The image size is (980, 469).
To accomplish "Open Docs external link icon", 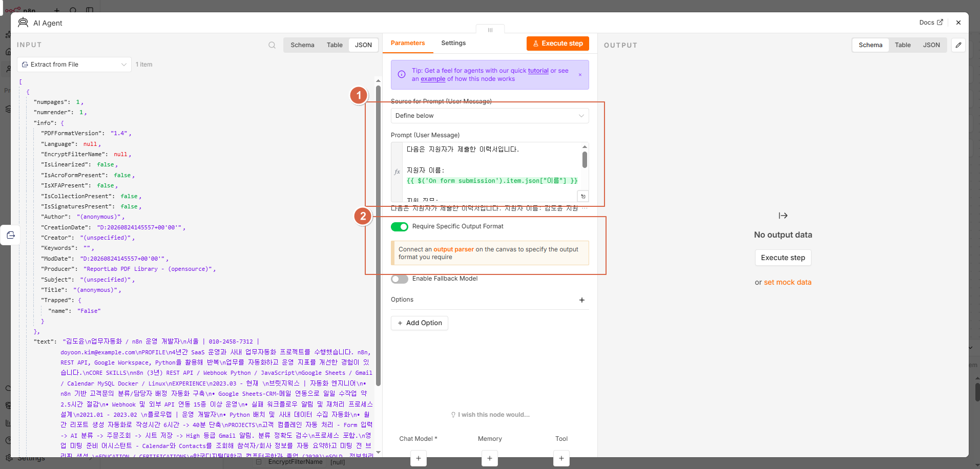I will (x=940, y=23).
